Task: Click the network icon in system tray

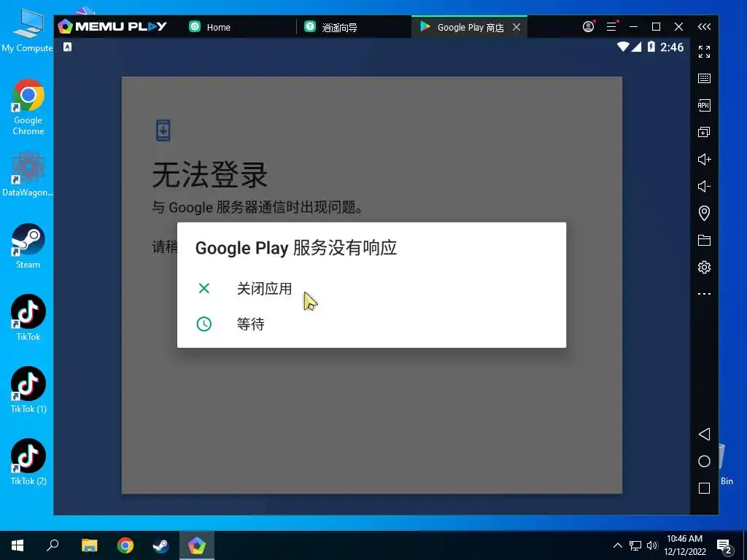Action: [635, 545]
